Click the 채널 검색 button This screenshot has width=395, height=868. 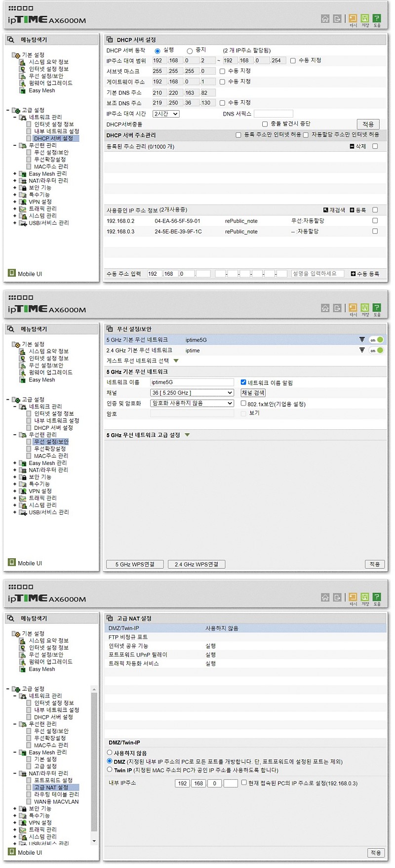[x=253, y=393]
